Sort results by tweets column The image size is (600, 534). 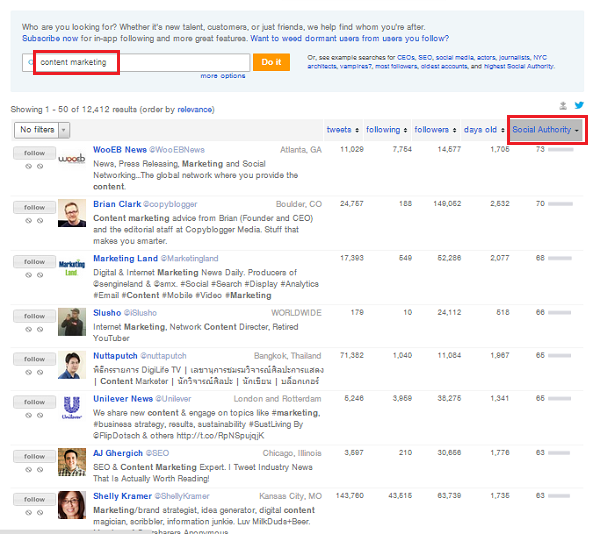click(x=342, y=130)
